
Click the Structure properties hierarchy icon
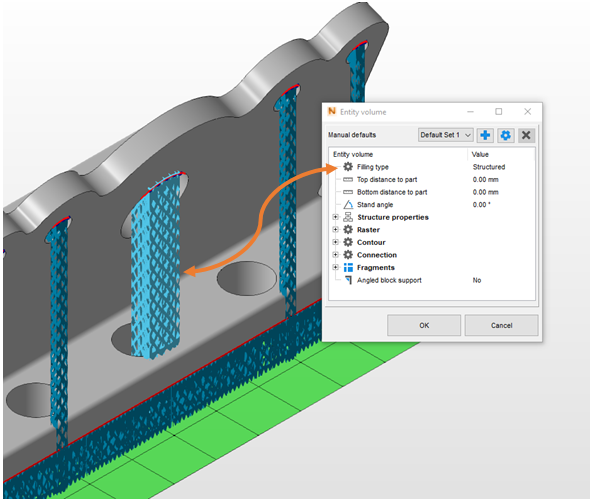tap(348, 217)
